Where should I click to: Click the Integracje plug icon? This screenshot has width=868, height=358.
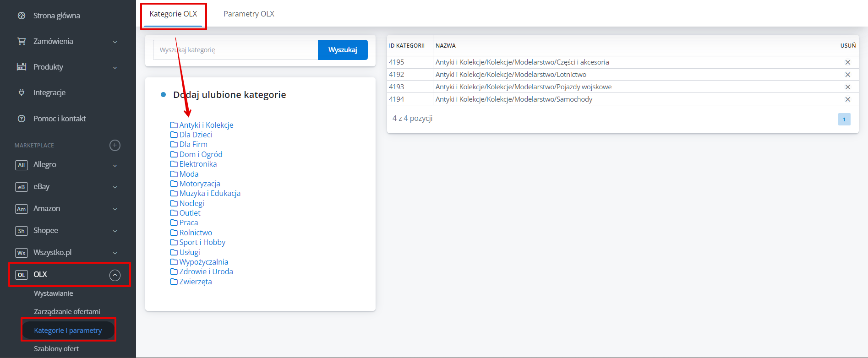click(22, 92)
